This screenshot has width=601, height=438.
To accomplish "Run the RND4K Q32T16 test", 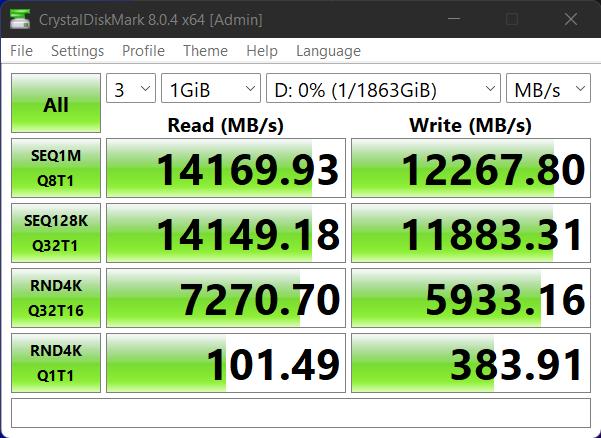I will (x=56, y=299).
